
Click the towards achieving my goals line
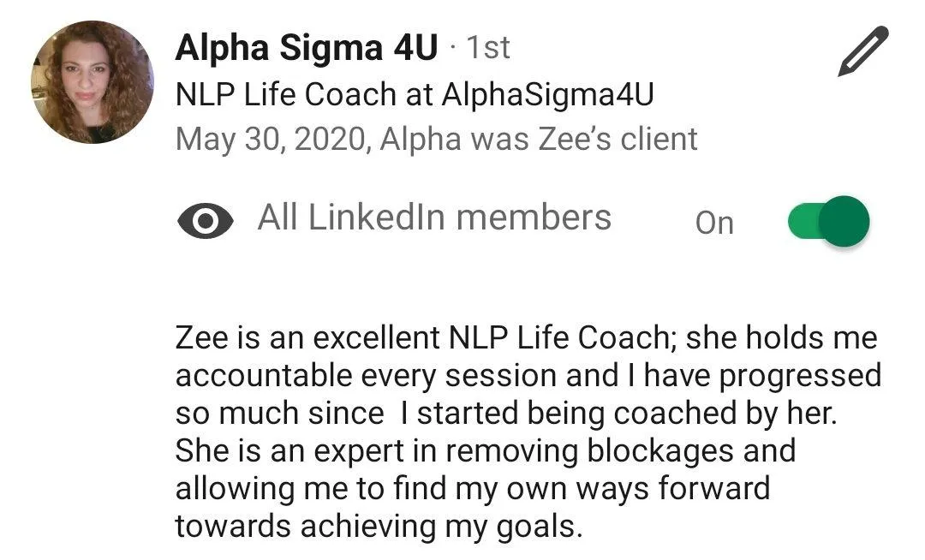379,527
